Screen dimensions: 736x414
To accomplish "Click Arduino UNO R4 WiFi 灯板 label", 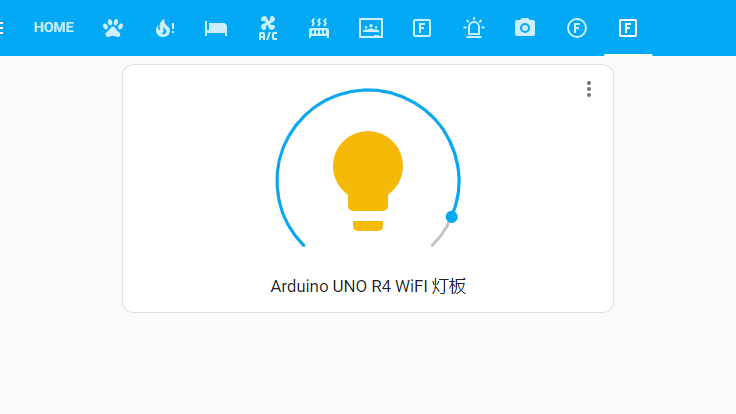I will (x=368, y=286).
